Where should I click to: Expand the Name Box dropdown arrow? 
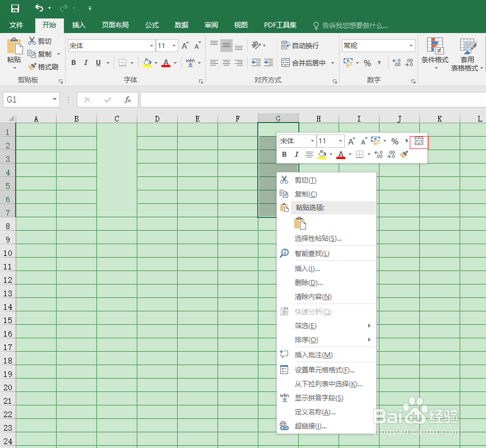click(x=54, y=99)
